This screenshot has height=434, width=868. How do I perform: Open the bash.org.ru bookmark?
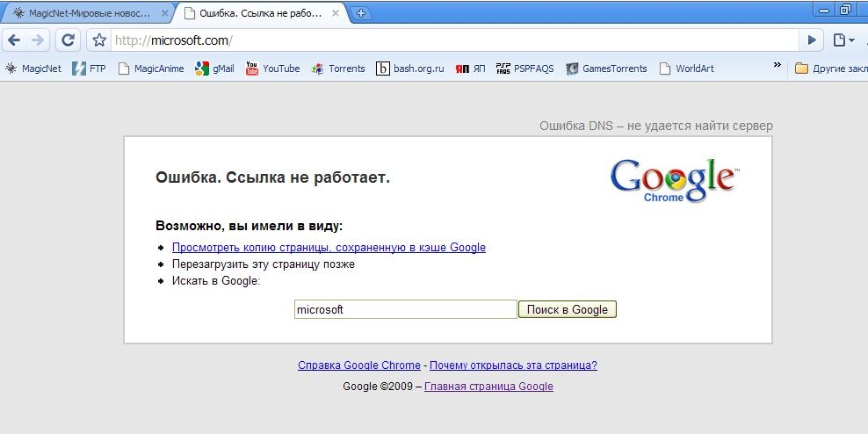[x=410, y=69]
